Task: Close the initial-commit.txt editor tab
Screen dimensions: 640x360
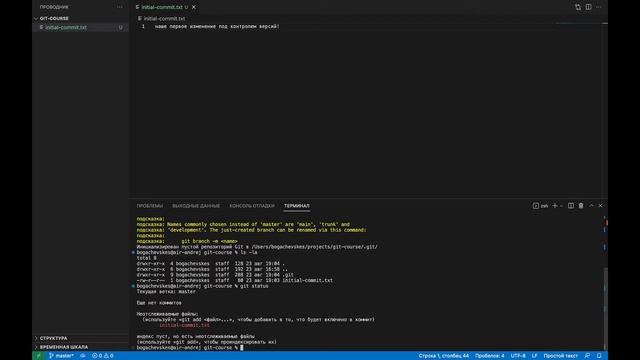Action: point(194,7)
